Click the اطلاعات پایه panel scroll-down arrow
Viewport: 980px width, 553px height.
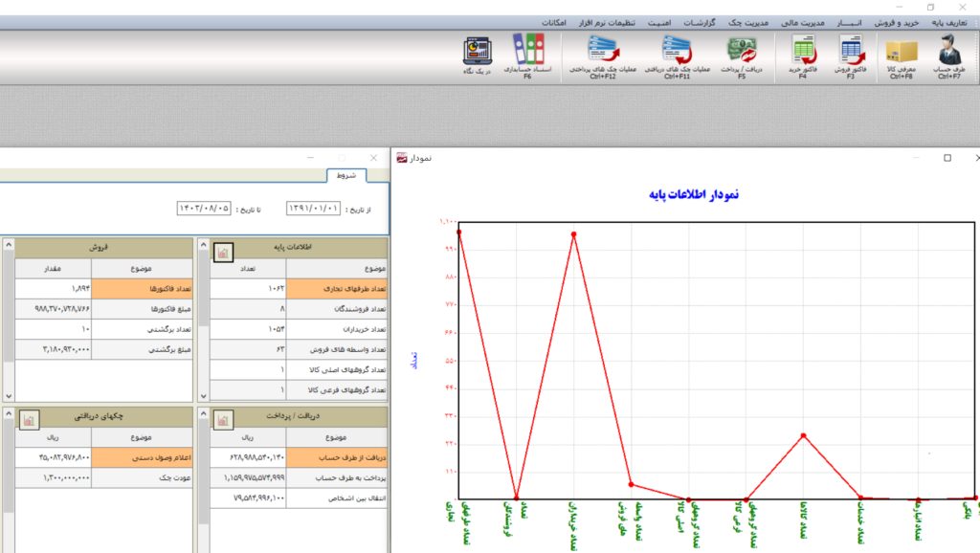pos(203,395)
